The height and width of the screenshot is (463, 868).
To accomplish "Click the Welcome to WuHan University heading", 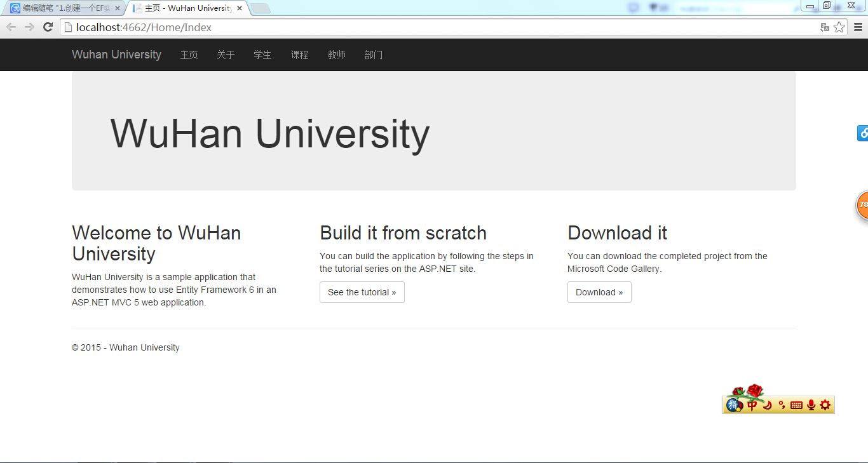I will pos(156,243).
